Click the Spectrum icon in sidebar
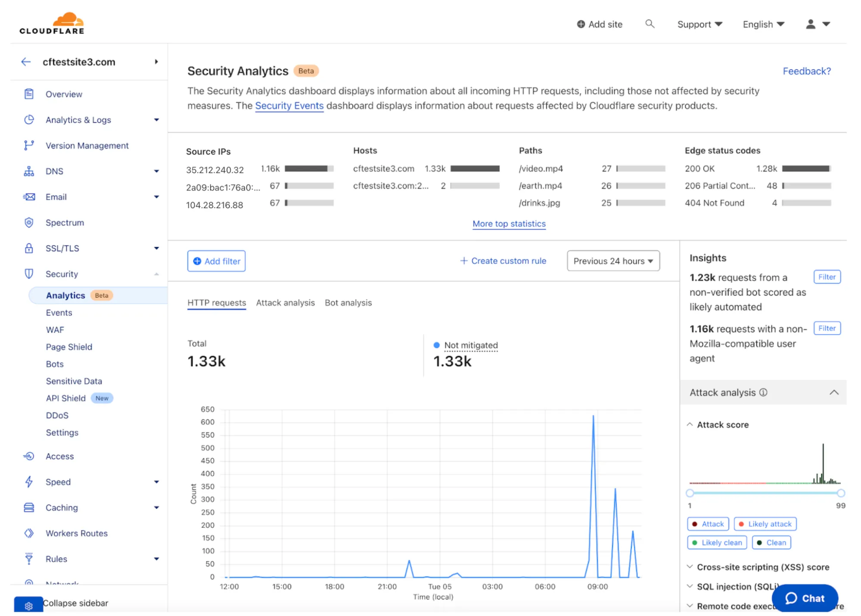This screenshot has height=616, width=861. [29, 223]
